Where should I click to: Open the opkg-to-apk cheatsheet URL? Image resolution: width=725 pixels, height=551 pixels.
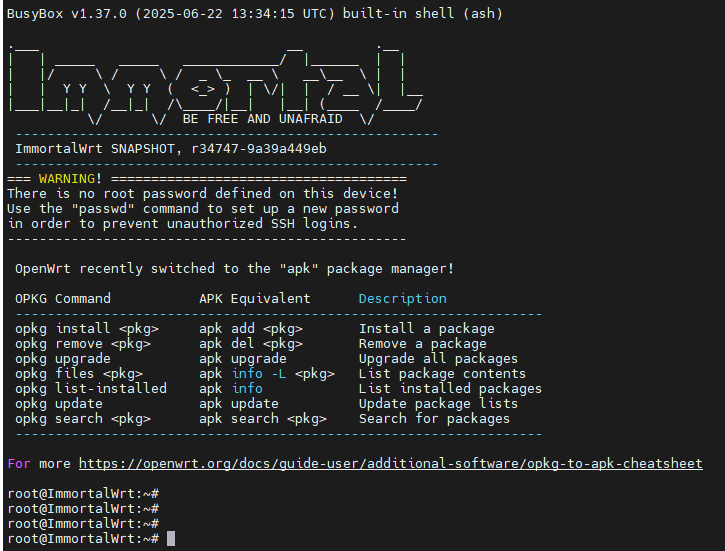point(391,464)
